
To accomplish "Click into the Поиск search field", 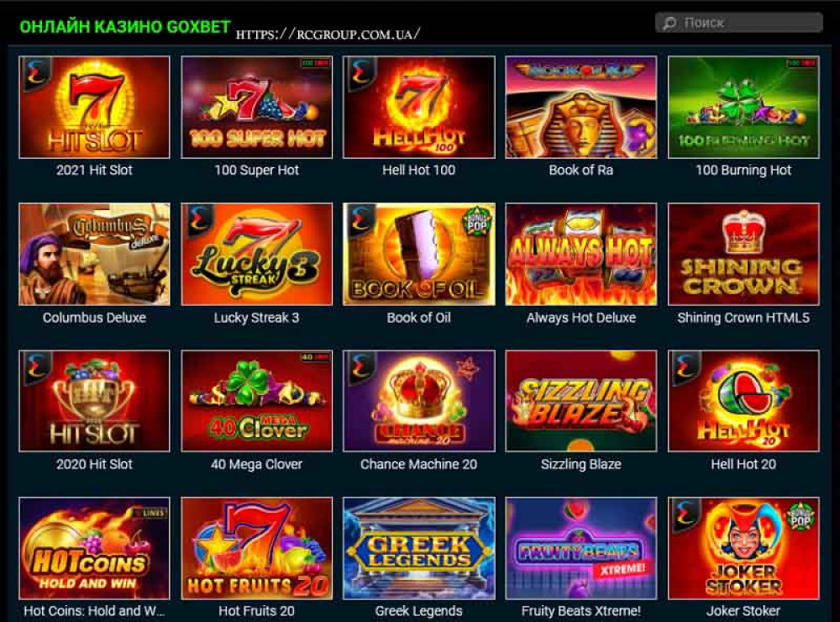I will click(x=738, y=23).
